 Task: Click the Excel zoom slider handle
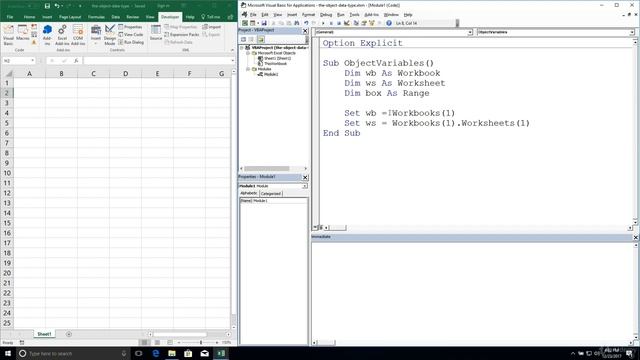[x=201, y=342]
